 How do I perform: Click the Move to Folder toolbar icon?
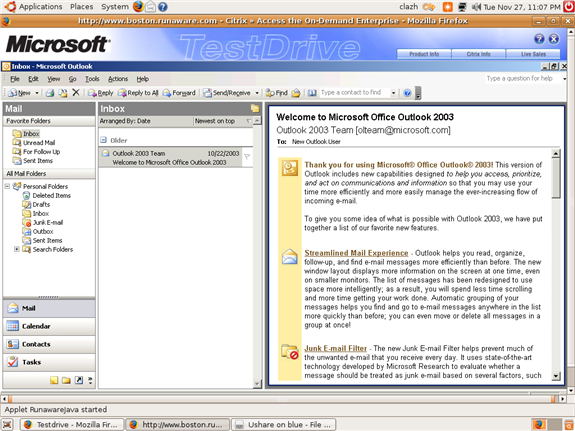[63, 93]
